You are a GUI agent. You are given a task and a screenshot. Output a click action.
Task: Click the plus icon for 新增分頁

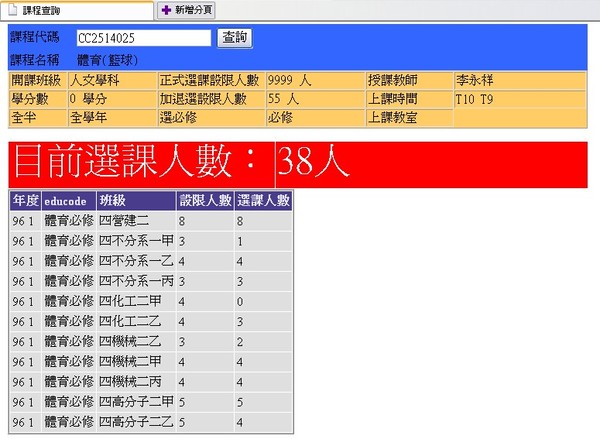pyautogui.click(x=166, y=10)
